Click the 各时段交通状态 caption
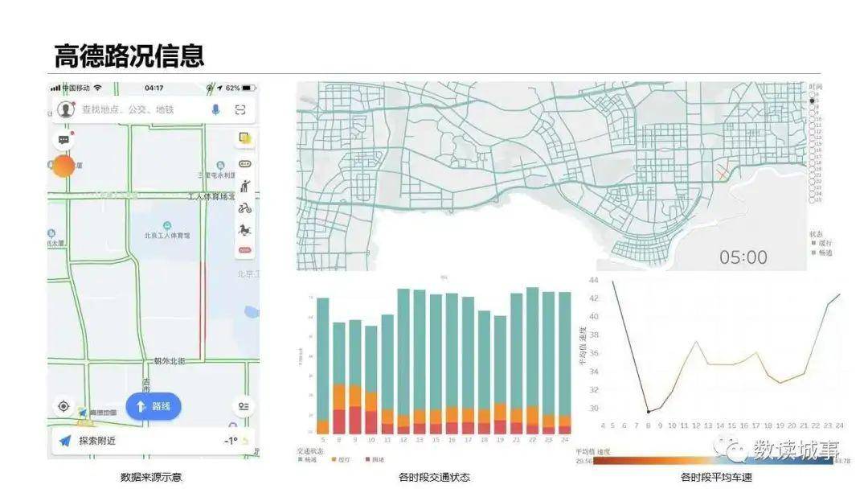Screen dimensions: 868x489 [x=435, y=477]
